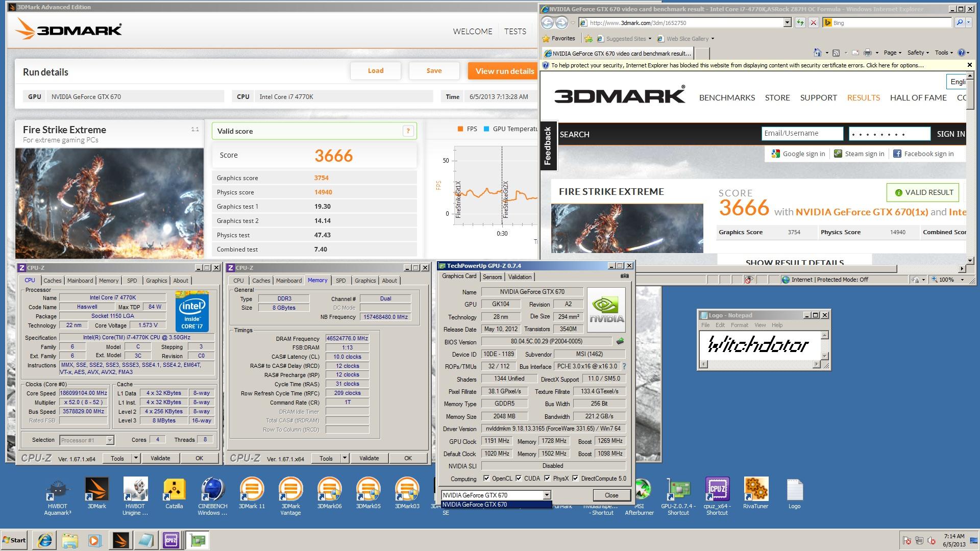Screen dimensions: 980x551
Task: Click the Internet Explorer taskbar icon
Action: (x=45, y=540)
